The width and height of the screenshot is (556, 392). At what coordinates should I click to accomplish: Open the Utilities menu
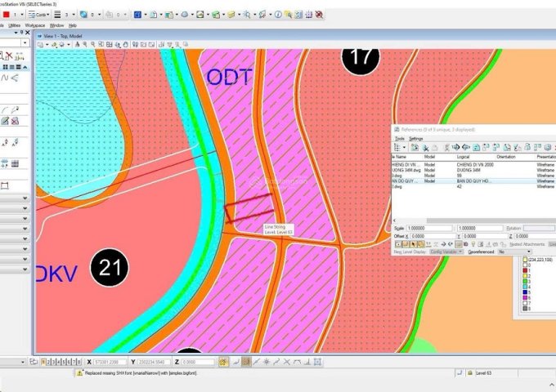[14, 25]
